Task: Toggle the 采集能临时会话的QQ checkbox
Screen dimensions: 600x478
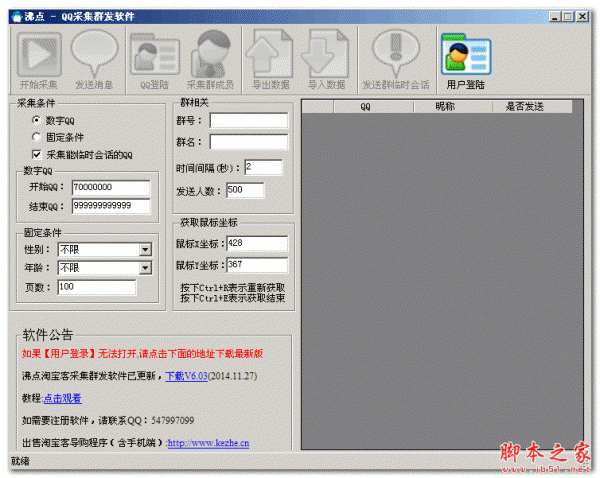Action: (x=37, y=154)
